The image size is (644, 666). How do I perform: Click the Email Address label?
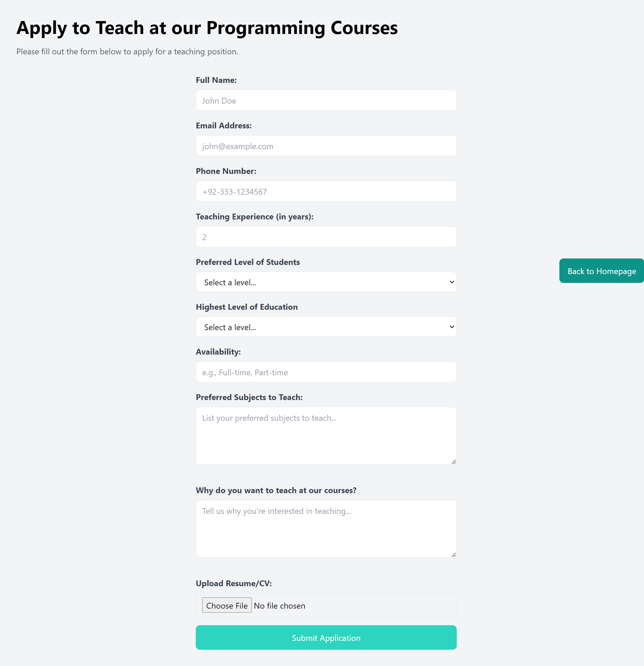[224, 126]
